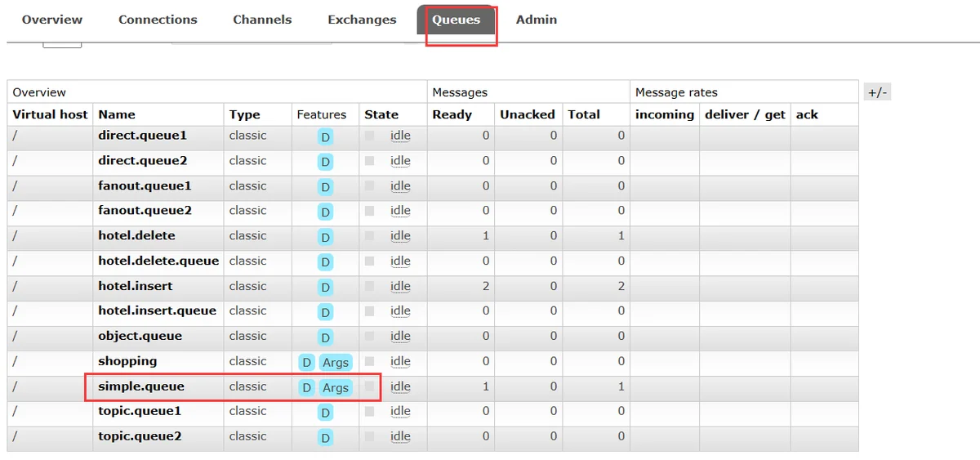Open the Admin tab
This screenshot has height=460, width=980.
point(537,20)
